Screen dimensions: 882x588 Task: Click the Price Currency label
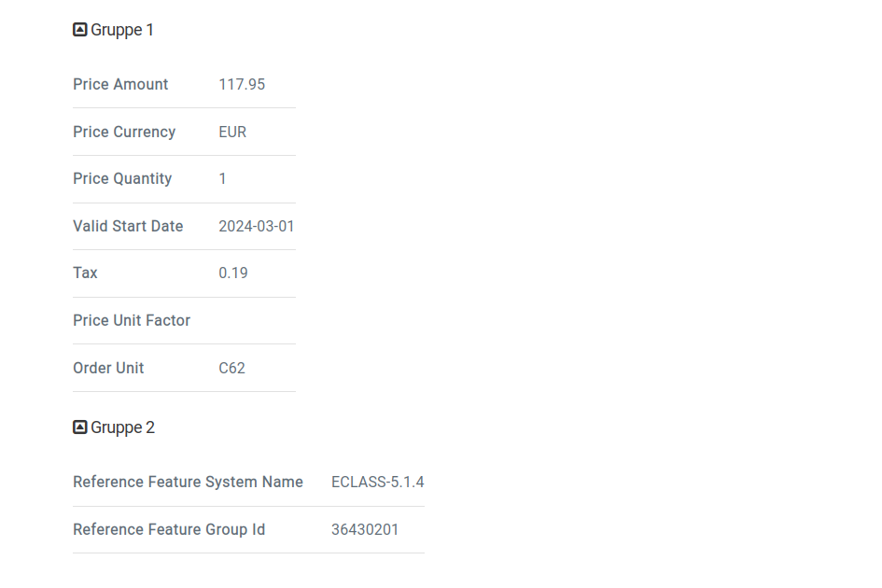124,132
